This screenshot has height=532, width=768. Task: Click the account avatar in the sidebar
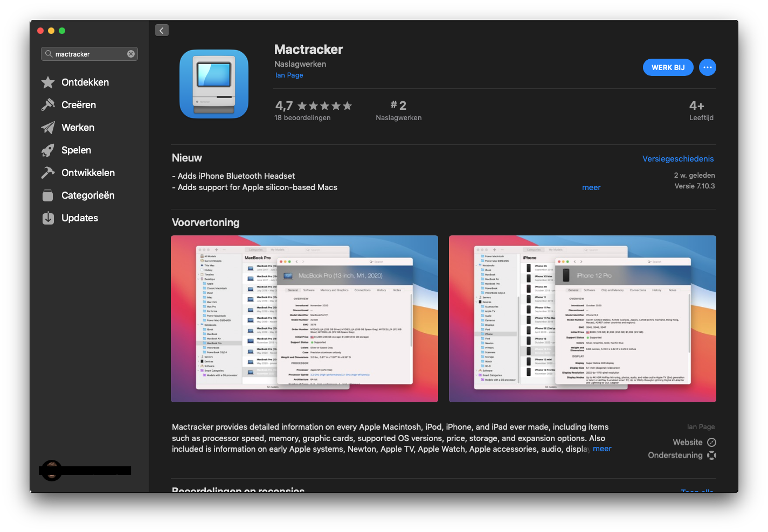[52, 471]
